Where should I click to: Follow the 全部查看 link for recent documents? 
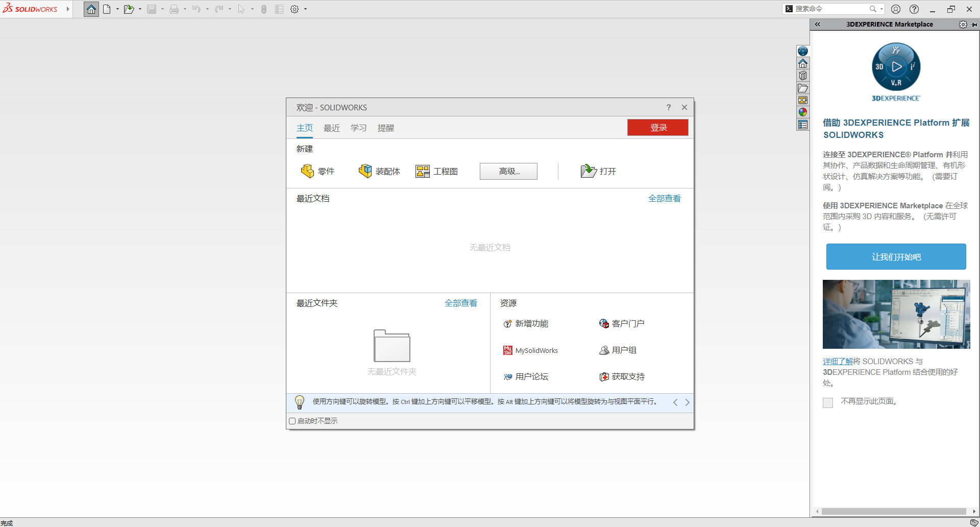coord(664,198)
